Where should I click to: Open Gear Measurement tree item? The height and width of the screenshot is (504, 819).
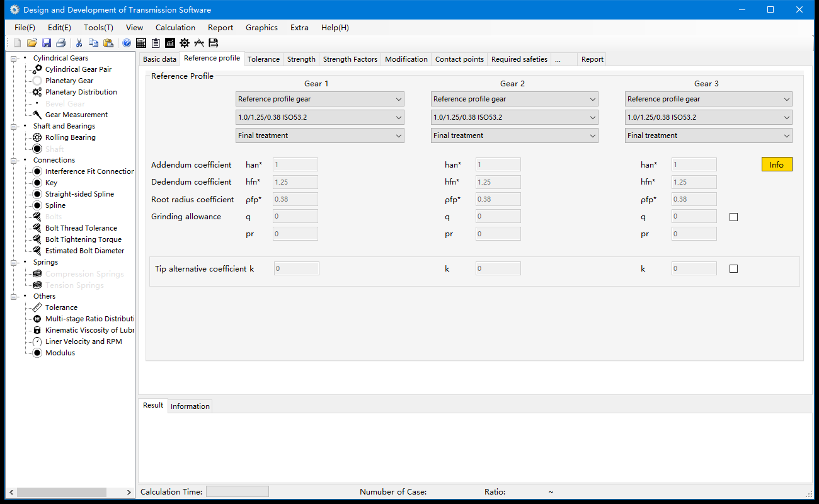coord(76,115)
